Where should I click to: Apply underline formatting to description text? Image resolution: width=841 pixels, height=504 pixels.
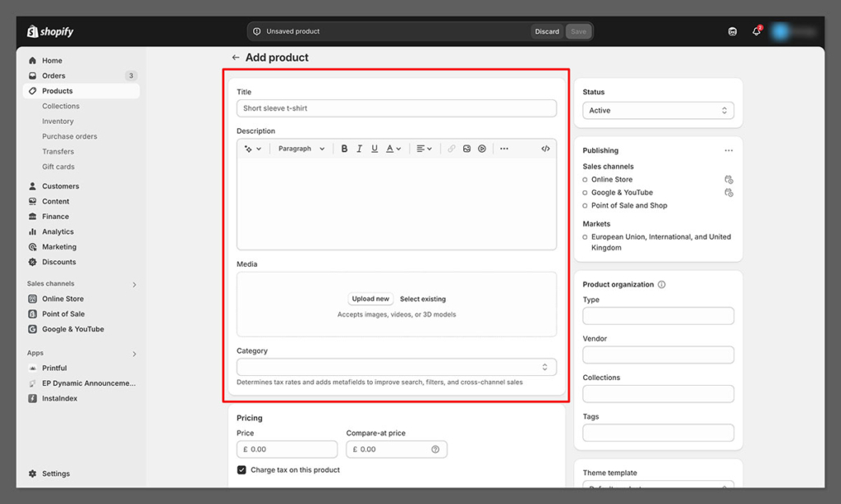coord(375,149)
